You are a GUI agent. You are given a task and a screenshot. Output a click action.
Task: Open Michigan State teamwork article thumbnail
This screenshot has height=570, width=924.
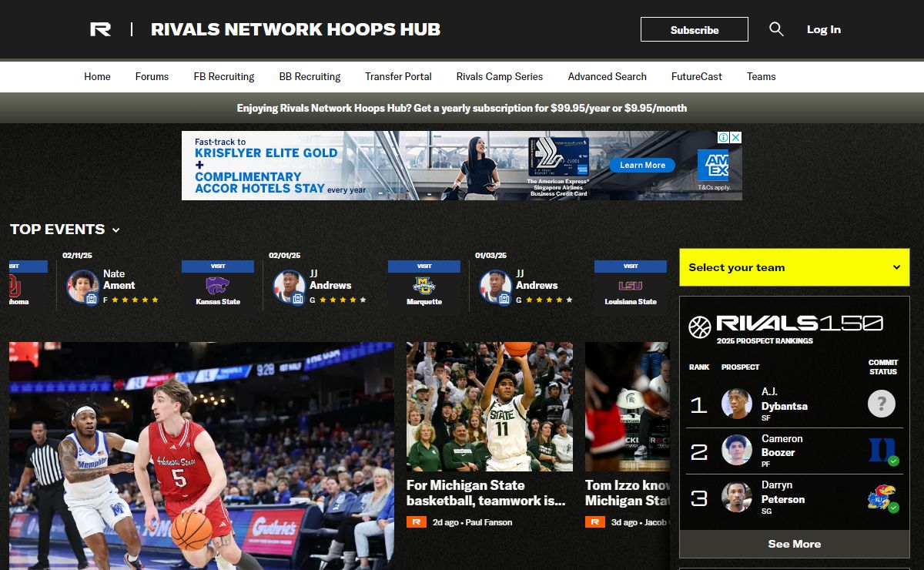[x=490, y=407]
